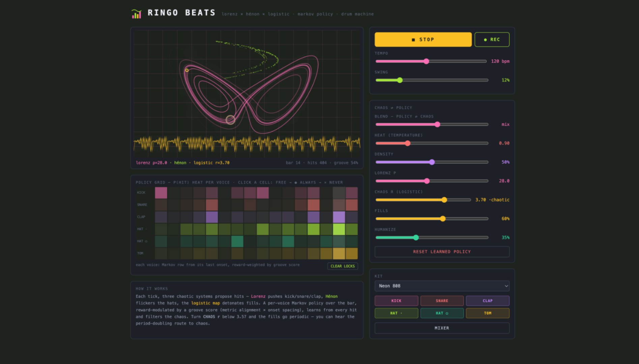This screenshot has width=639, height=364.
Task: Toggle the first closed Hat row cell
Action: pos(161,229)
